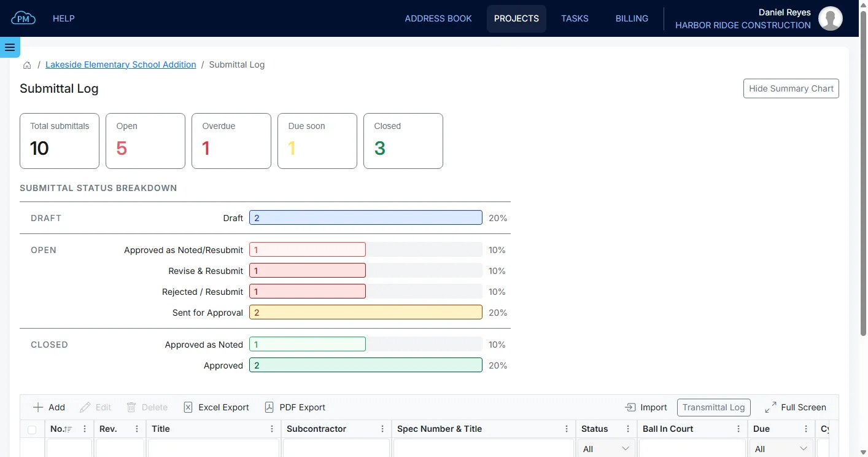Image resolution: width=868 pixels, height=457 pixels.
Task: Open column menu for Title column
Action: pyautogui.click(x=272, y=429)
